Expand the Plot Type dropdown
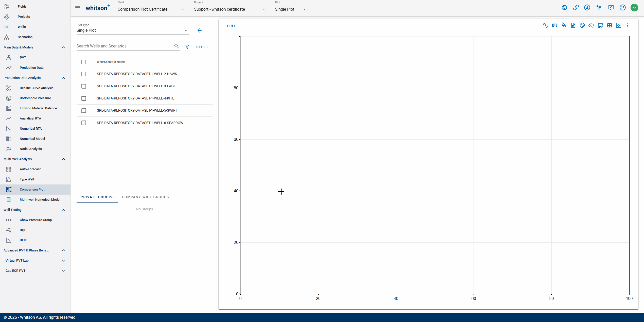 (x=186, y=30)
